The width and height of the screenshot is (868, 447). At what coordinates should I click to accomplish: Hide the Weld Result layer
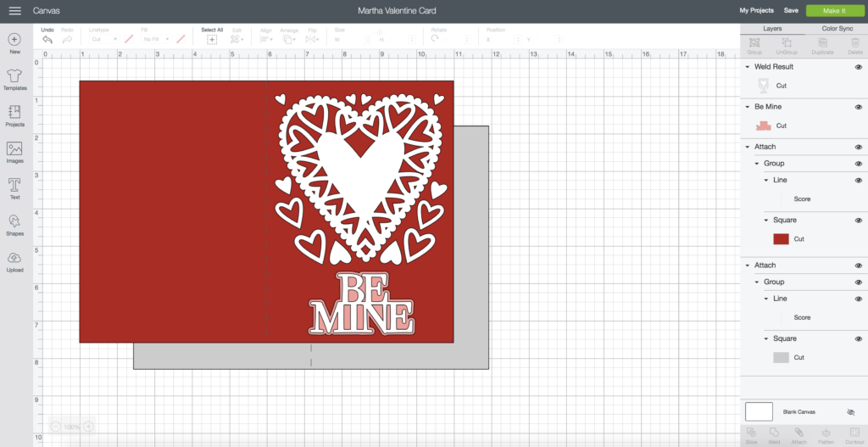859,67
